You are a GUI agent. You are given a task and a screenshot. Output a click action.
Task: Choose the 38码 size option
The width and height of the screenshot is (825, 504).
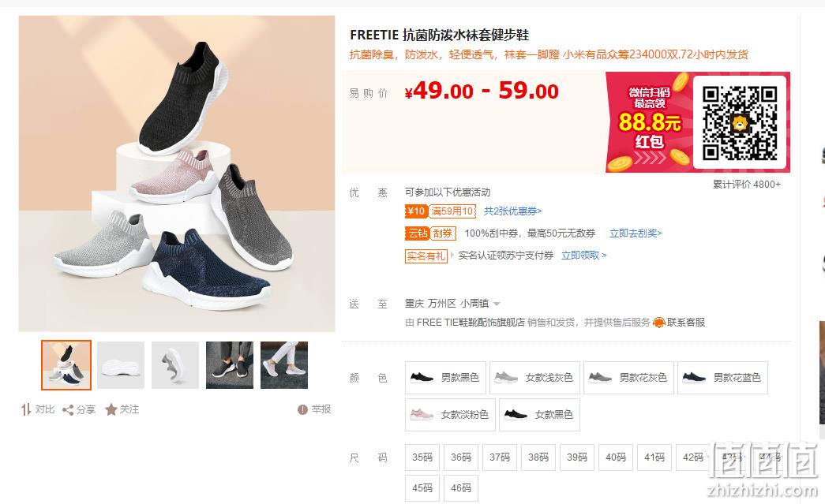coord(538,457)
